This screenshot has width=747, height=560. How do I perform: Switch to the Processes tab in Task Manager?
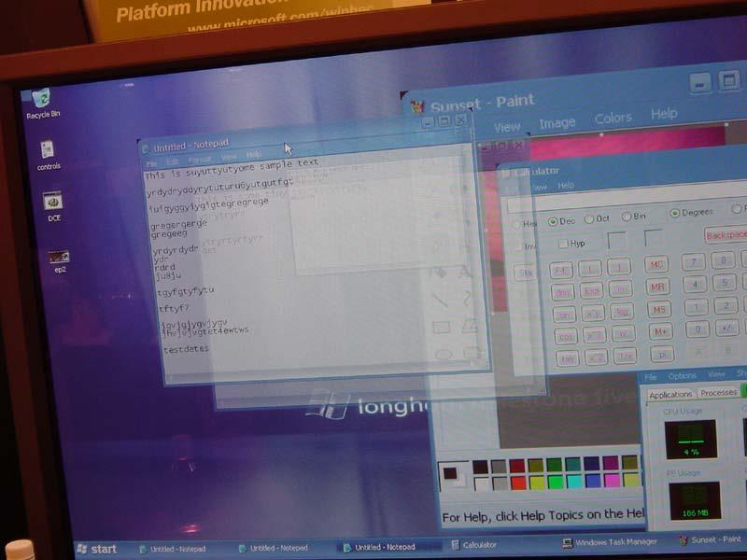tap(718, 392)
